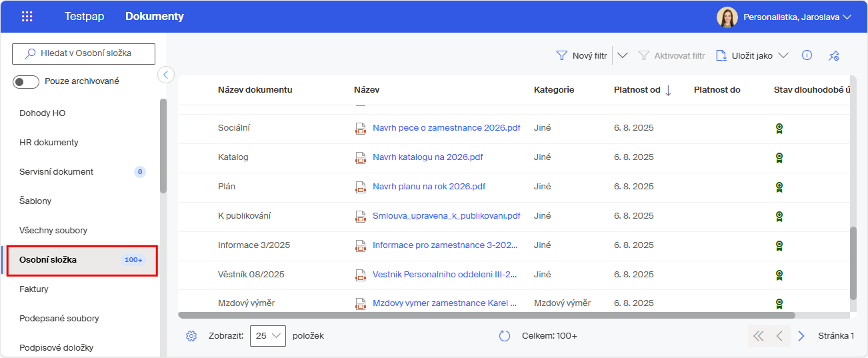This screenshot has height=358, width=868.
Task: Toggle the Pouze archivované switch
Action: (x=26, y=81)
